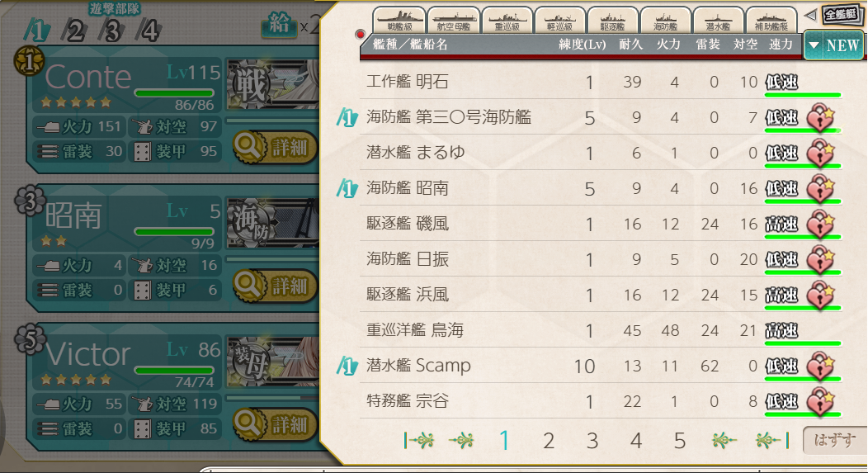The width and height of the screenshot is (868, 473).
Task: Filter list by 軽巡級 light cruiser tab
Action: (x=559, y=21)
